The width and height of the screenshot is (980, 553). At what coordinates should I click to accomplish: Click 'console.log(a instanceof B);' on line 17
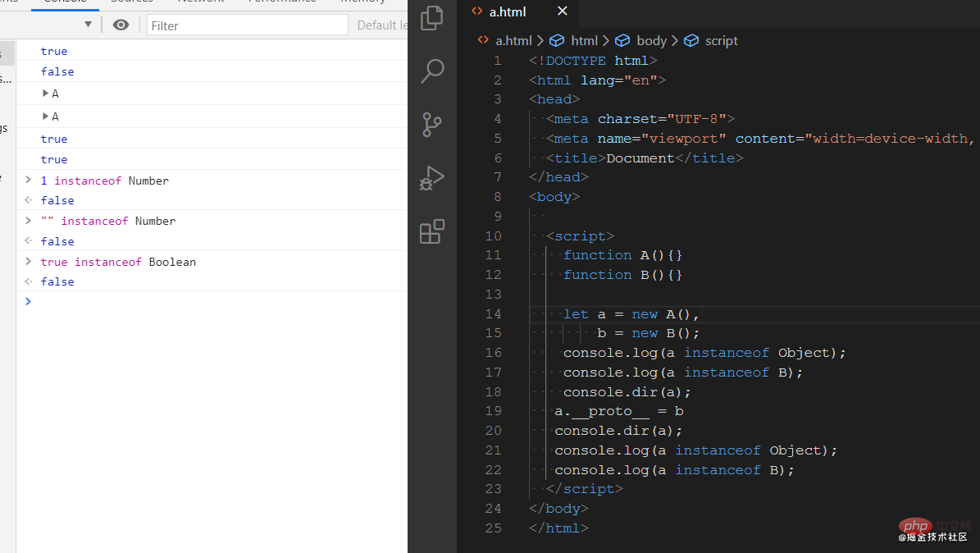tap(682, 372)
